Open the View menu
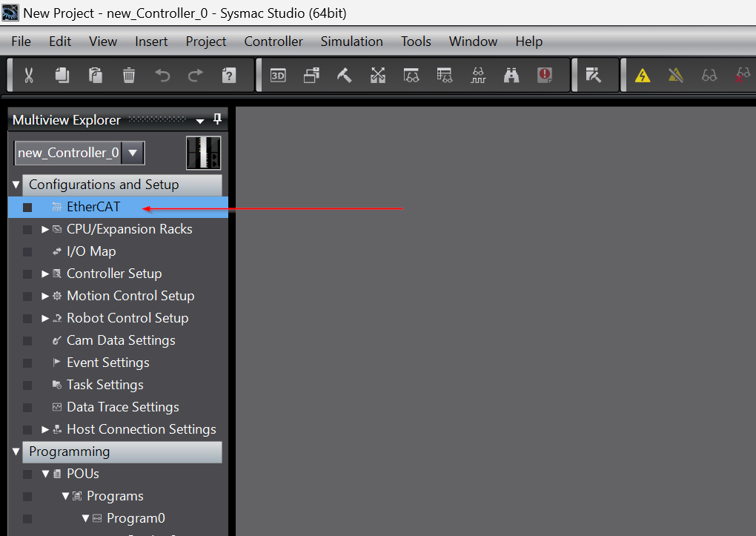The image size is (756, 536). point(103,42)
